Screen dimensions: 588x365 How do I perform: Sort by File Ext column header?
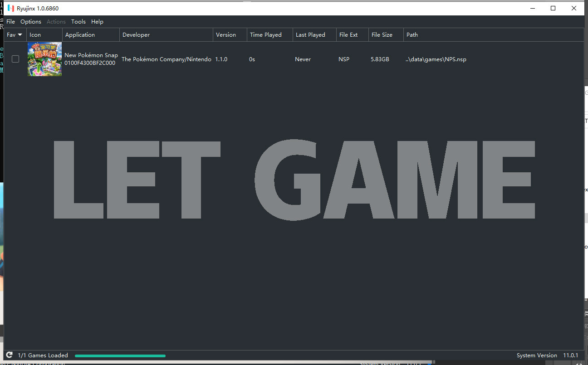(348, 35)
